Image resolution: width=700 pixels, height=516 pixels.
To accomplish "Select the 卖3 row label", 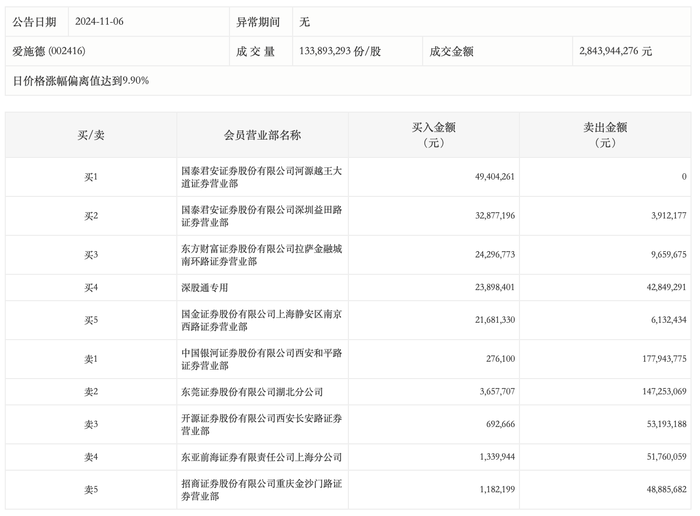I will [91, 424].
